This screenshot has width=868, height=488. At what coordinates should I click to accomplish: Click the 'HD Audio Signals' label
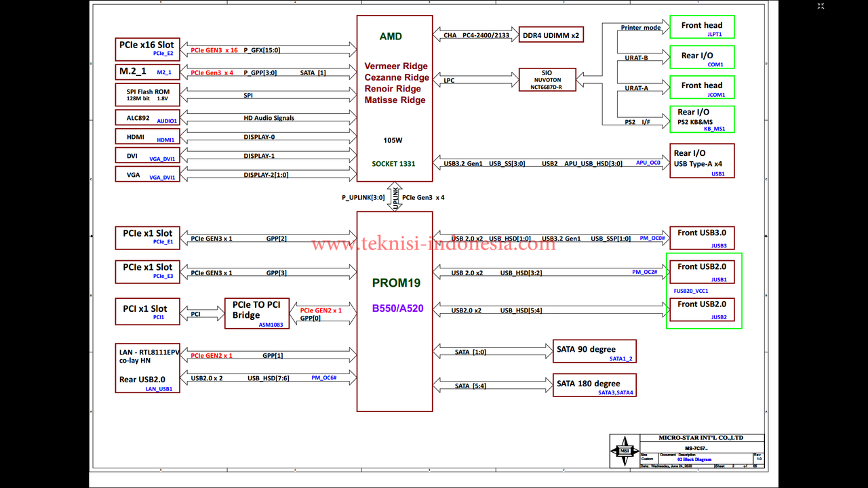[269, 118]
